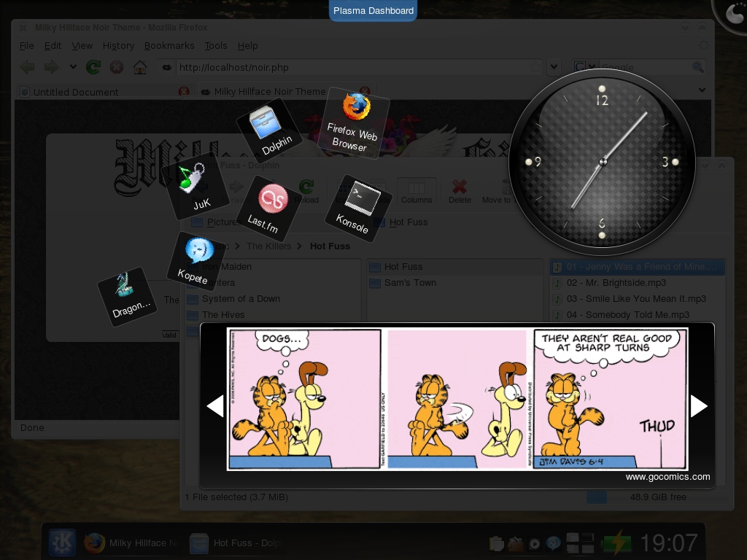This screenshot has width=747, height=560.
Task: Reload the page in Firefox
Action: click(93, 67)
